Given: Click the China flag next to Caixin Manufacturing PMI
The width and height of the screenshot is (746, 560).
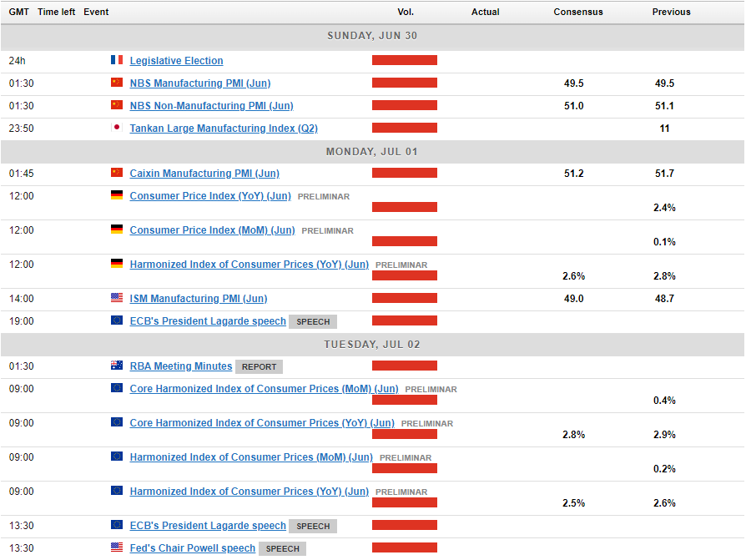Looking at the screenshot, I should [117, 173].
